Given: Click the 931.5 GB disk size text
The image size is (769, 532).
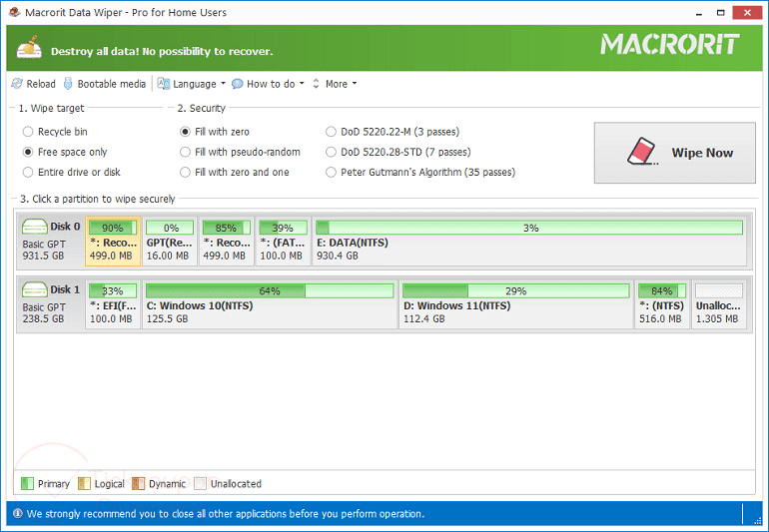Looking at the screenshot, I should tap(43, 256).
